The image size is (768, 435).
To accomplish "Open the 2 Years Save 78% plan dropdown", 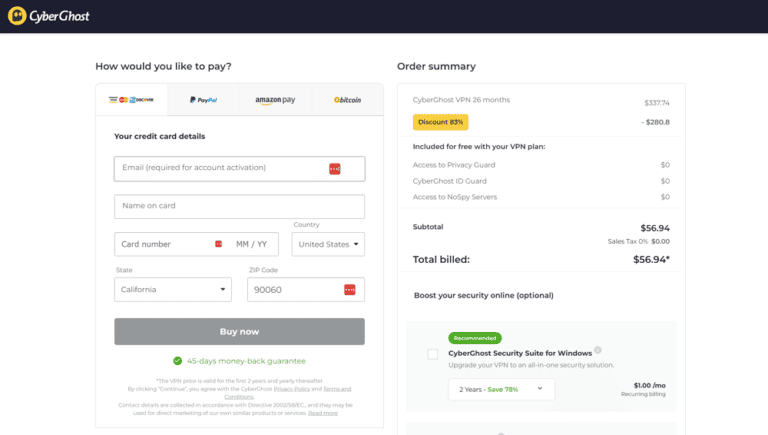I will coord(501,389).
